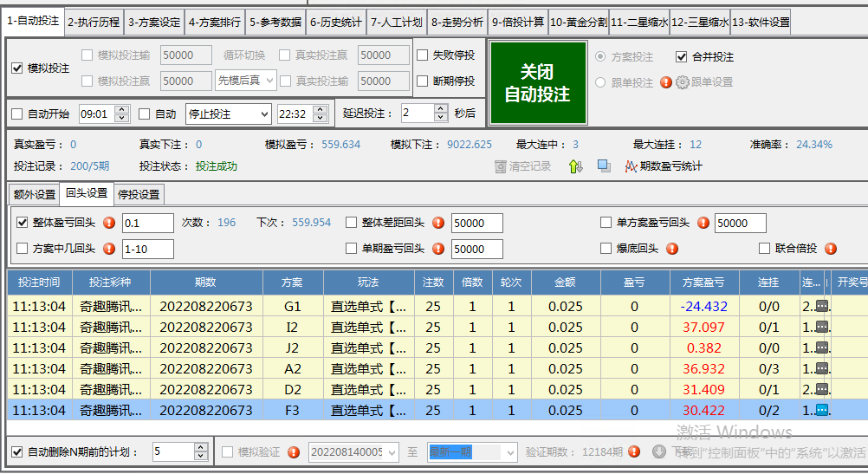Click the blue copy windows icon
Image resolution: width=868 pixels, height=474 pixels.
pos(604,166)
